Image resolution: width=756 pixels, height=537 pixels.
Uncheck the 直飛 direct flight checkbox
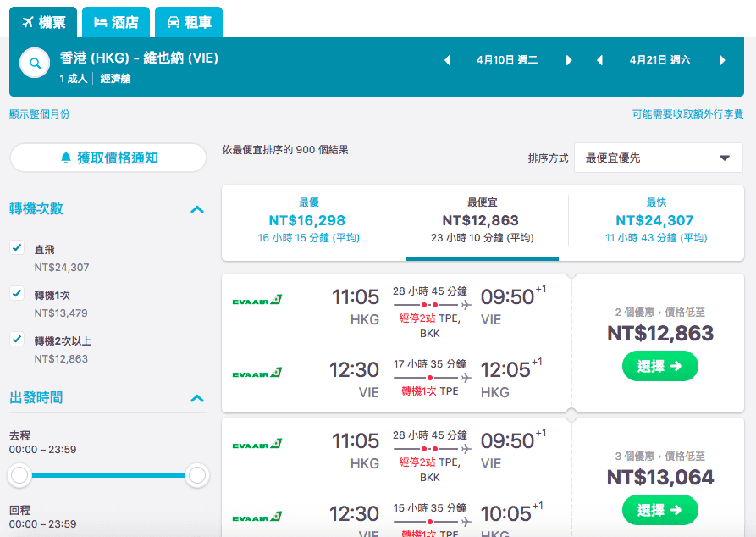(x=17, y=247)
